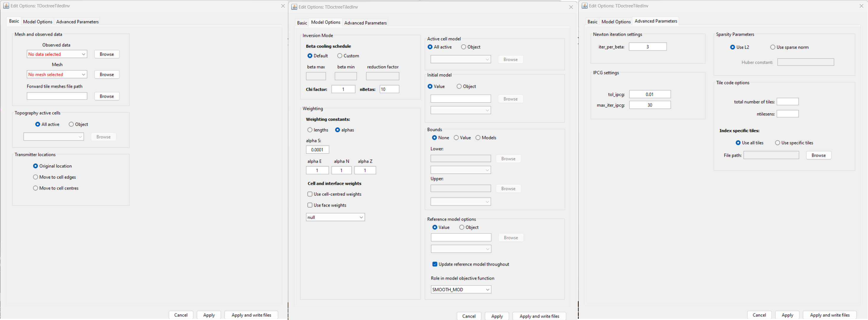Open the 'No mesh selected' Mesh dropdown
The width and height of the screenshot is (868, 320).
(57, 74)
